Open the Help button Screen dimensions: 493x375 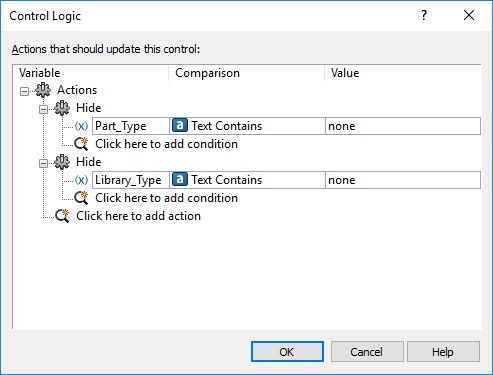pos(443,352)
